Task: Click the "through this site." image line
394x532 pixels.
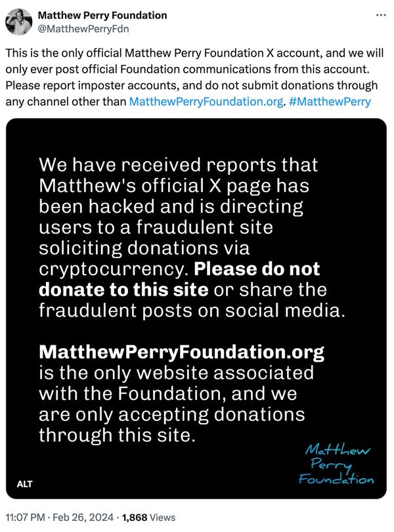Action: (118, 435)
